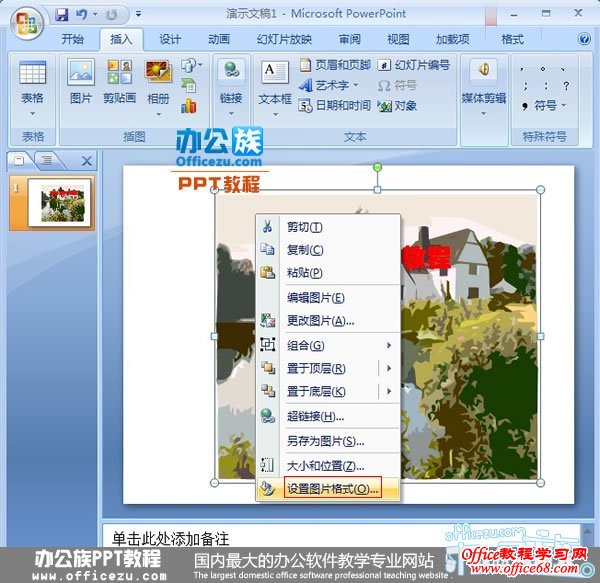600x583 pixels.
Task: Select slide 1 thumbnail in the slide panel
Action: [x=60, y=203]
